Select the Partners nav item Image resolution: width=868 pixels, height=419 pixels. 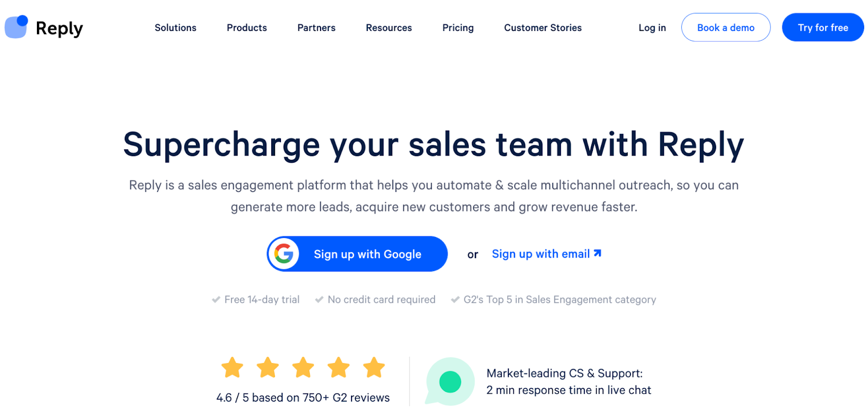(x=316, y=28)
